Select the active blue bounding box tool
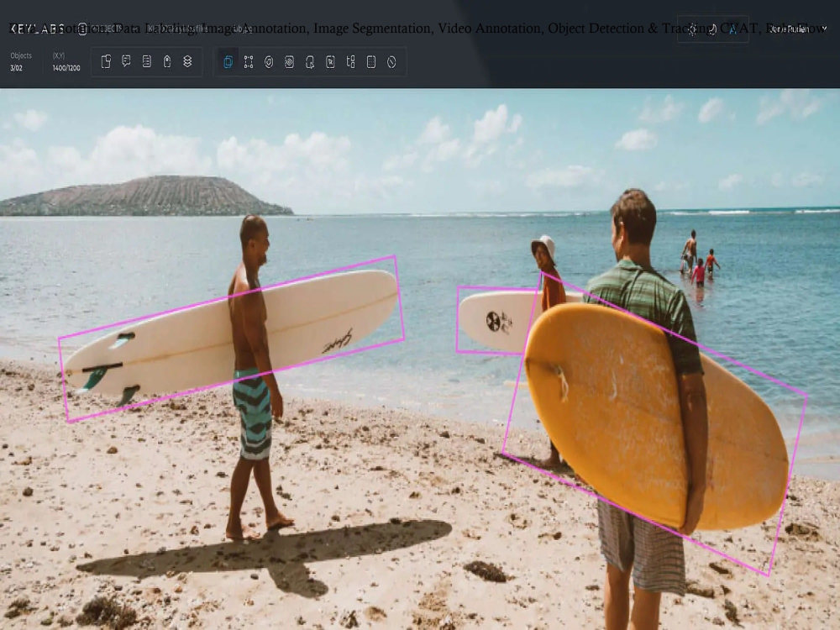 [228, 62]
